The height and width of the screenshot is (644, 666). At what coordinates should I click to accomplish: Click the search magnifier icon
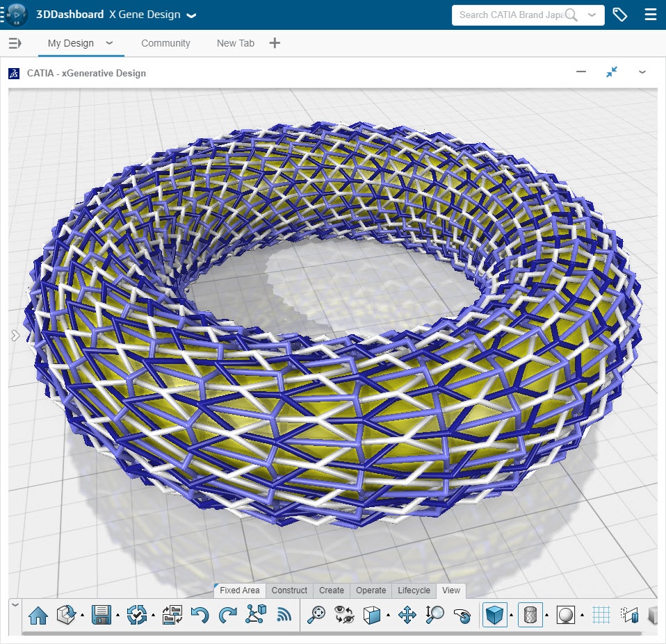(x=571, y=15)
